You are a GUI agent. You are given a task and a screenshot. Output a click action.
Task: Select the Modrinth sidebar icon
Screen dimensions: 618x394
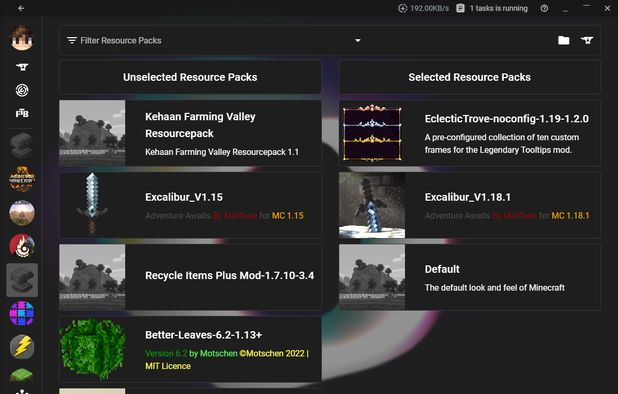point(22,90)
